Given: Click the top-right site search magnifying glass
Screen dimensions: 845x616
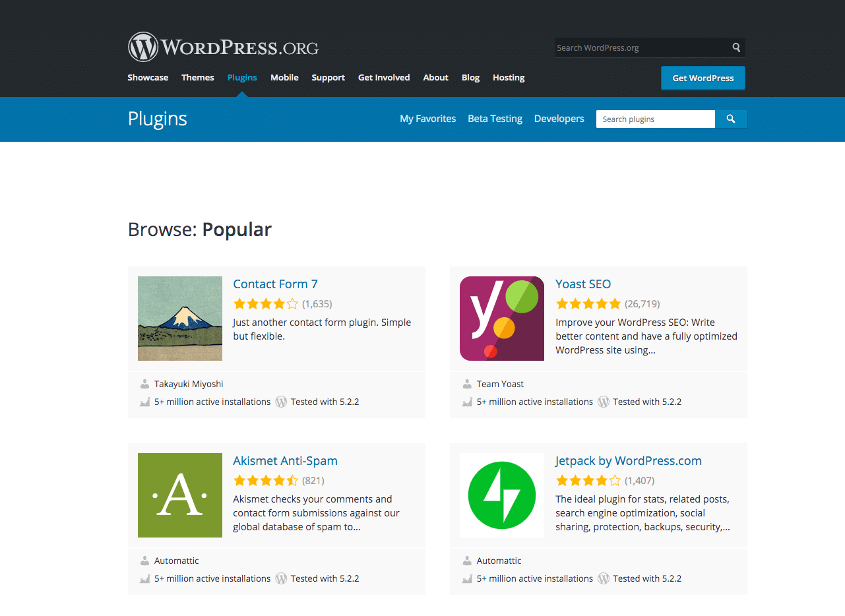Looking at the screenshot, I should tap(735, 47).
